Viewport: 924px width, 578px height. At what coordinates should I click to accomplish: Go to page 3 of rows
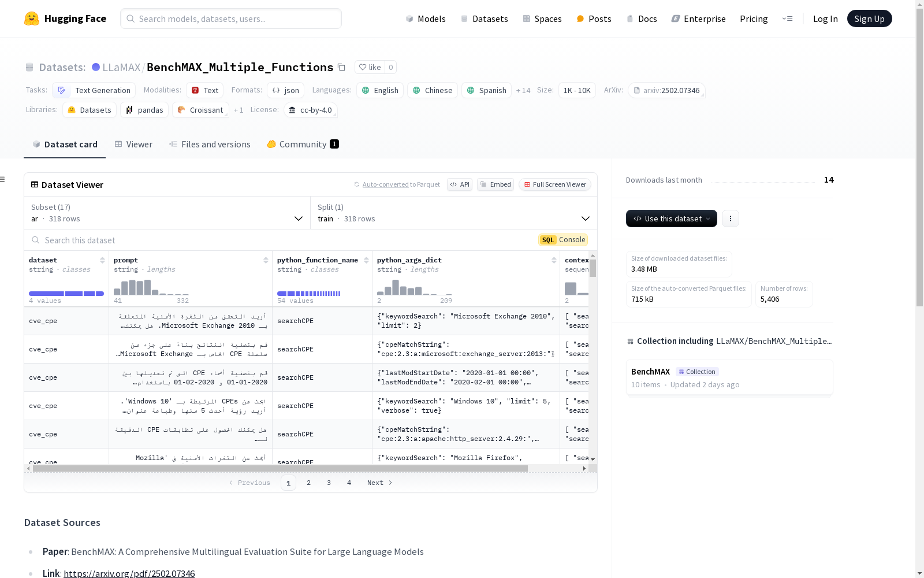pyautogui.click(x=329, y=483)
